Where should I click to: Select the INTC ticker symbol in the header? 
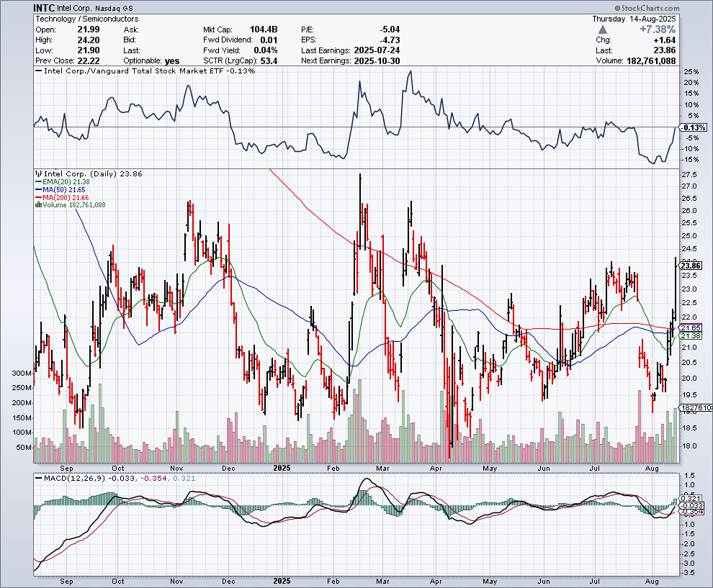[45, 8]
